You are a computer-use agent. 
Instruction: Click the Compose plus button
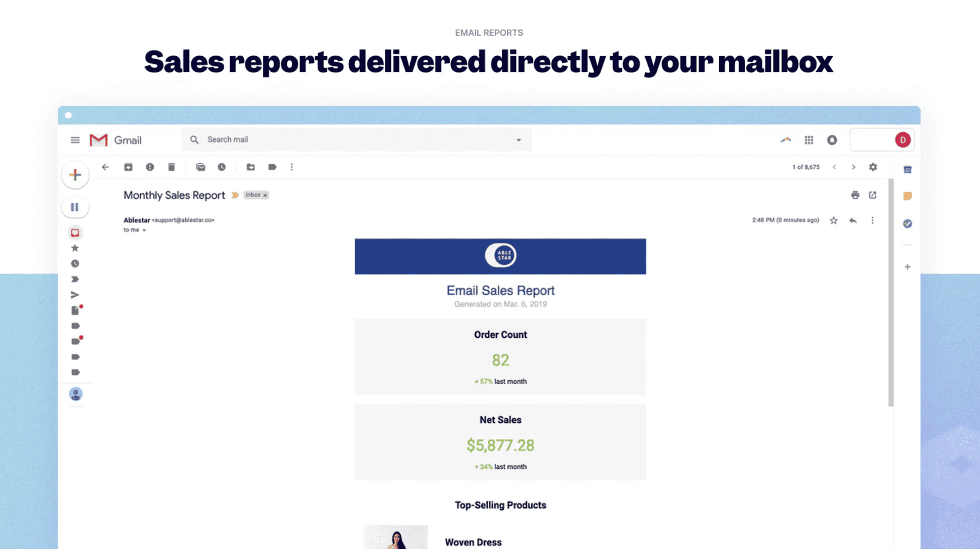[x=75, y=175]
